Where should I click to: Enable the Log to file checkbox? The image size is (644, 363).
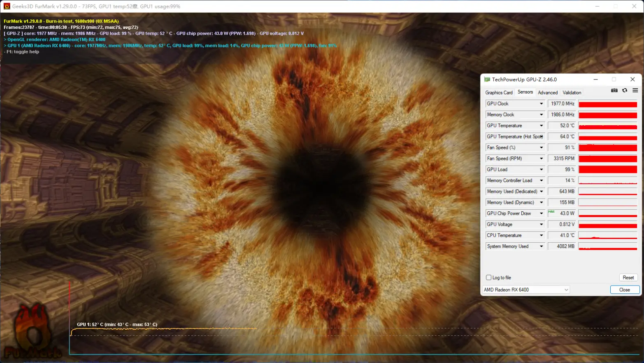[488, 278]
